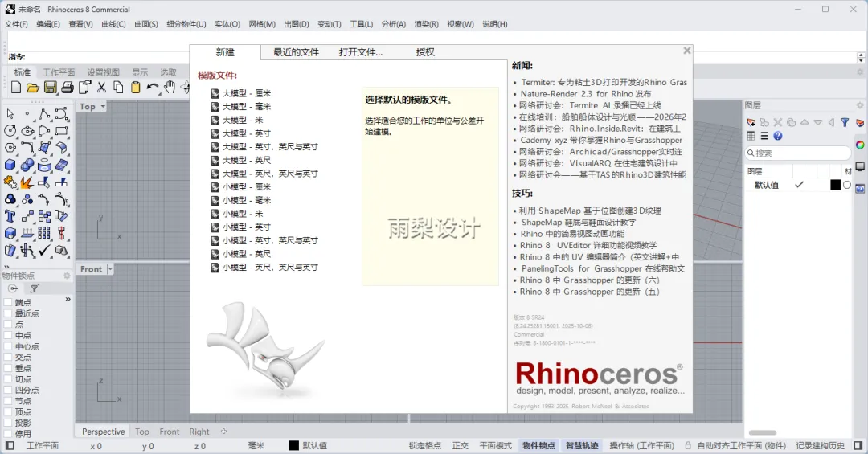Open the Top viewport dropdown arrow

103,106
